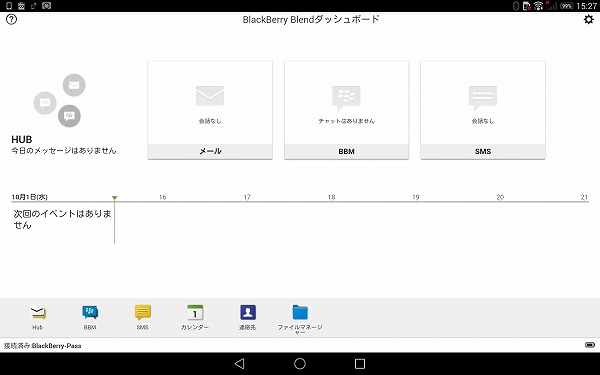Tap the Android recent apps button

pos(360,364)
